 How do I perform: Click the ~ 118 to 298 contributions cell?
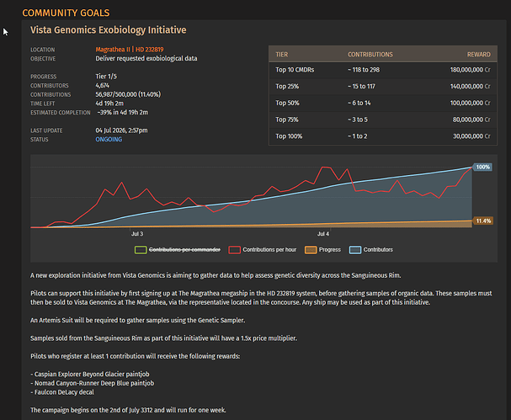click(x=364, y=70)
